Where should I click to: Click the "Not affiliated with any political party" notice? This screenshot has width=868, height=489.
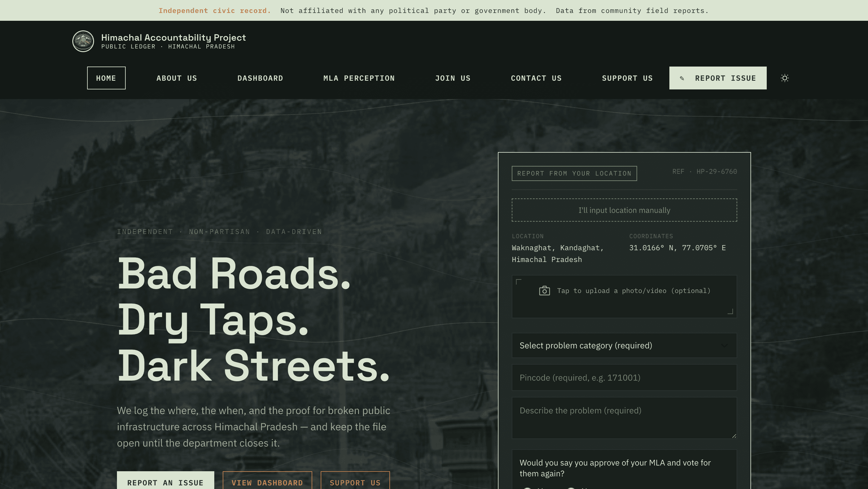coord(413,11)
